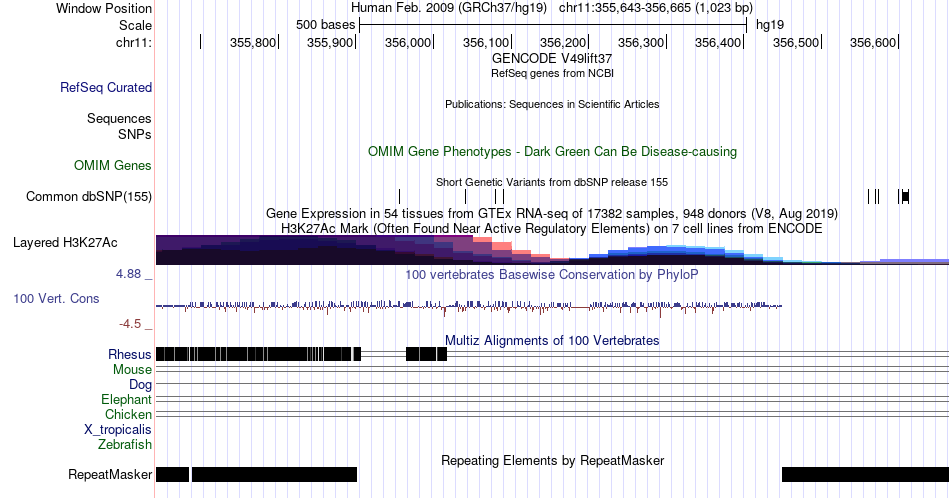Click the 4.88 PhyloP maximum value
Image resolution: width=950 pixels, height=498 pixels.
[x=128, y=274]
